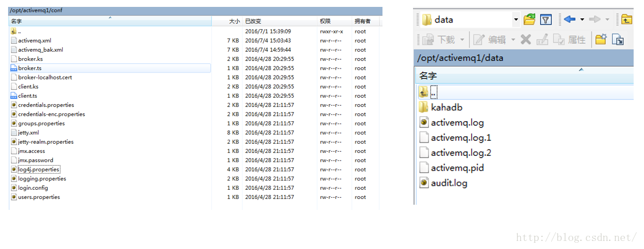Sort conf panel by 拥有者 column header

click(367, 21)
